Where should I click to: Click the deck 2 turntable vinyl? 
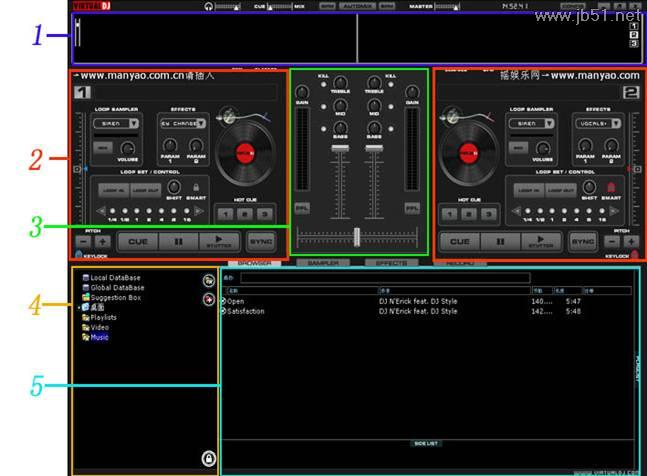(x=469, y=153)
